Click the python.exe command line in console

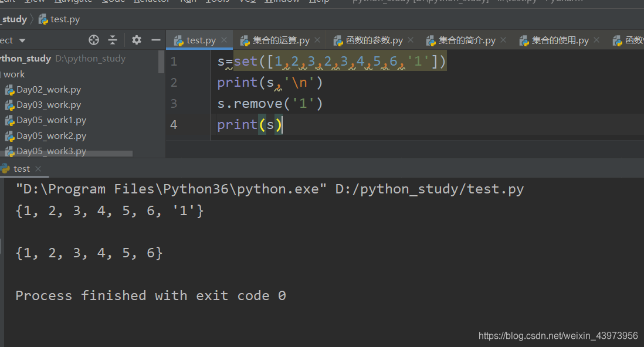pos(270,189)
